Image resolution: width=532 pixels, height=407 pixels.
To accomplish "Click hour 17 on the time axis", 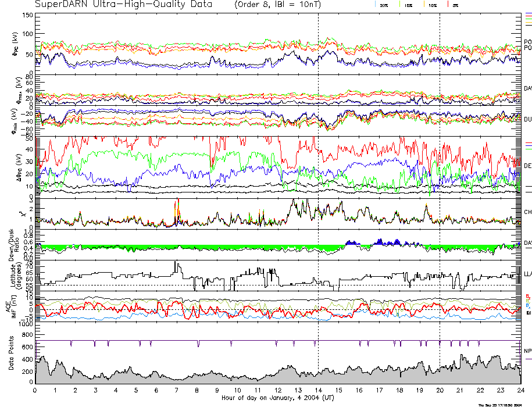I will click(x=379, y=390).
